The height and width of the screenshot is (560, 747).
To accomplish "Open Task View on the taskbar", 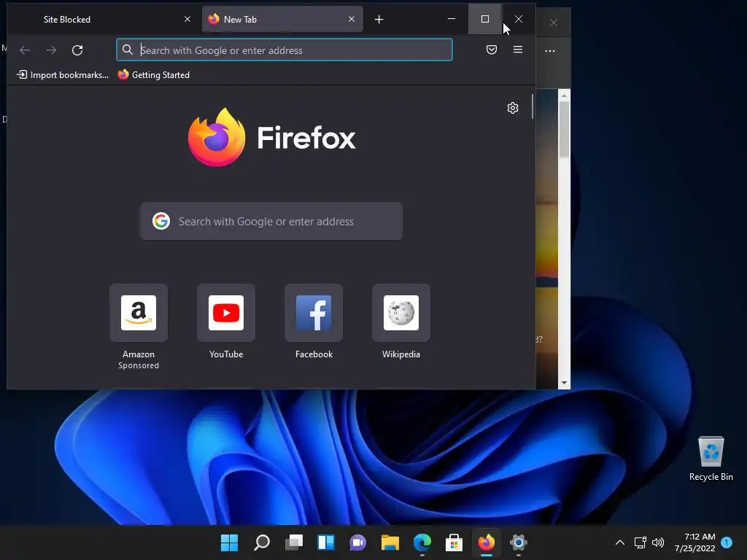I will (294, 542).
